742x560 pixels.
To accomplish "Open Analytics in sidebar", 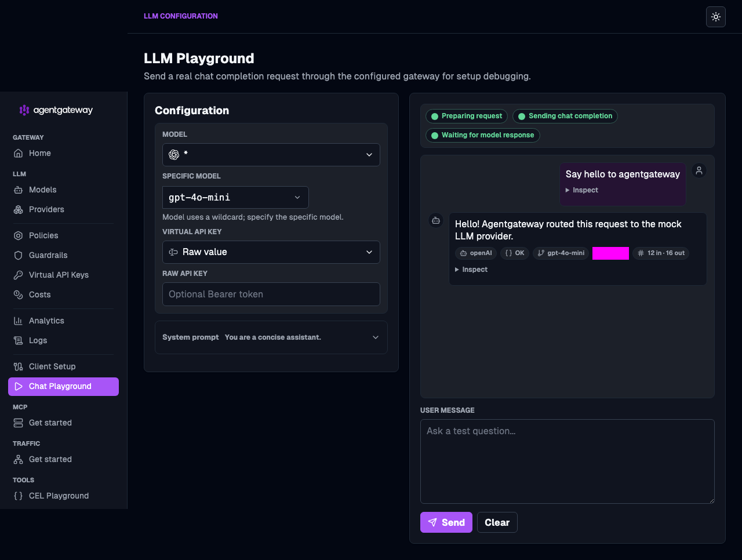I will click(63, 321).
